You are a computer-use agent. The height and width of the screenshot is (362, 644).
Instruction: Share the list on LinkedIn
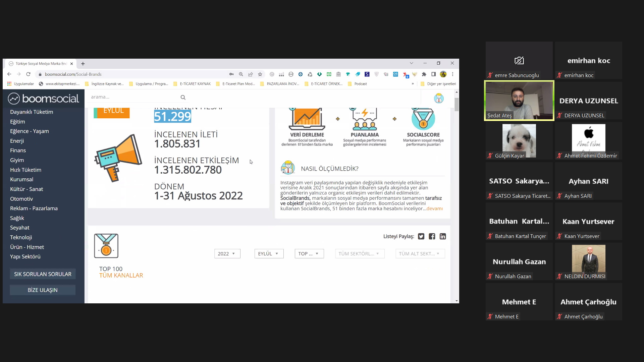tap(443, 236)
